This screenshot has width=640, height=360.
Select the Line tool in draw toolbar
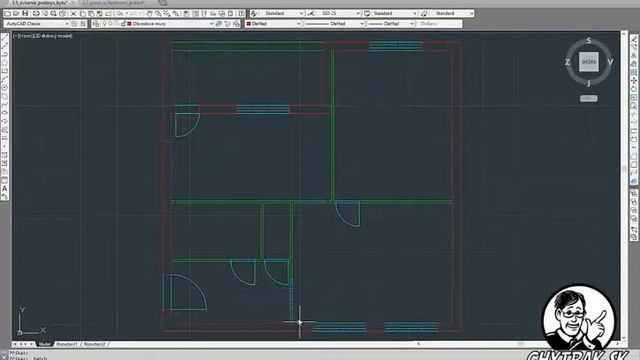click(4, 38)
